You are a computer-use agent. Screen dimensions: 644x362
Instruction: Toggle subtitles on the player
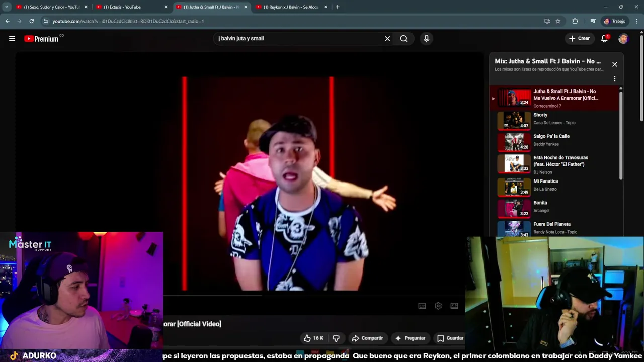tap(422, 306)
